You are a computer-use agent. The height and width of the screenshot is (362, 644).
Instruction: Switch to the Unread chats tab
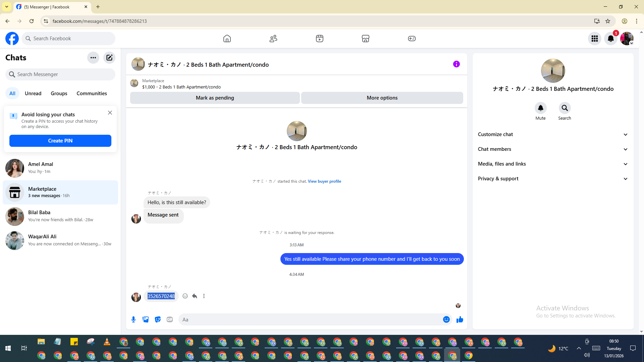[x=33, y=94]
